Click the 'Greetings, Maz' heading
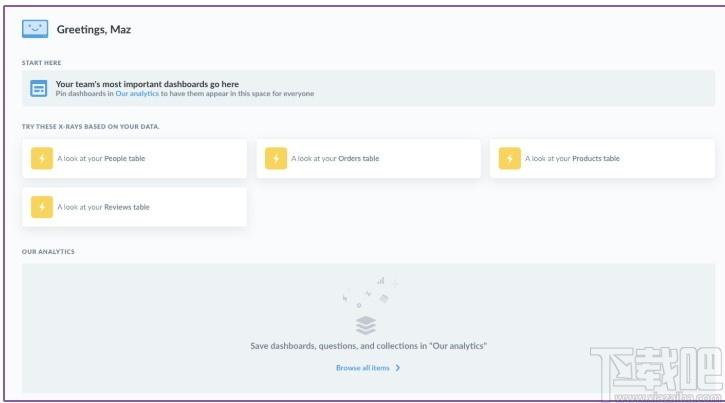The width and height of the screenshot is (725, 403). pos(94,30)
